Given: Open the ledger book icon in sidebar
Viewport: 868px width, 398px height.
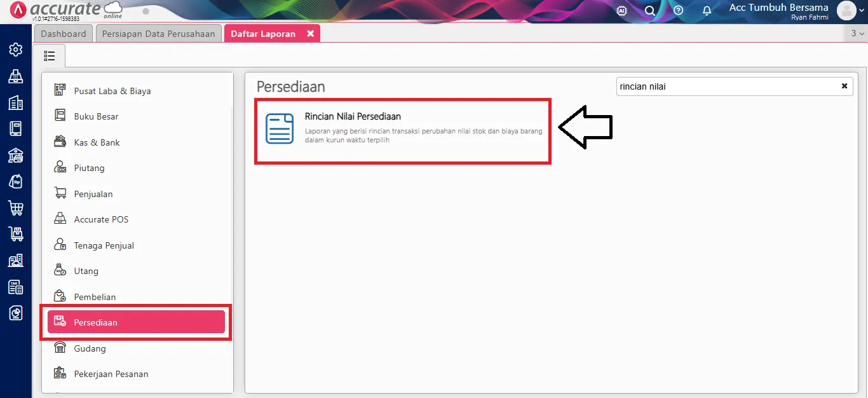Looking at the screenshot, I should tap(15, 128).
